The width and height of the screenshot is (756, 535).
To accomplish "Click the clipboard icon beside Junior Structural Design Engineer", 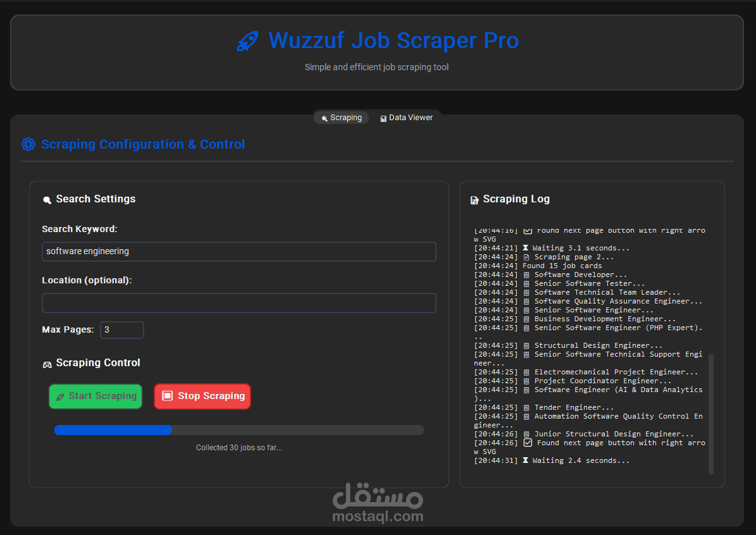I will (526, 434).
